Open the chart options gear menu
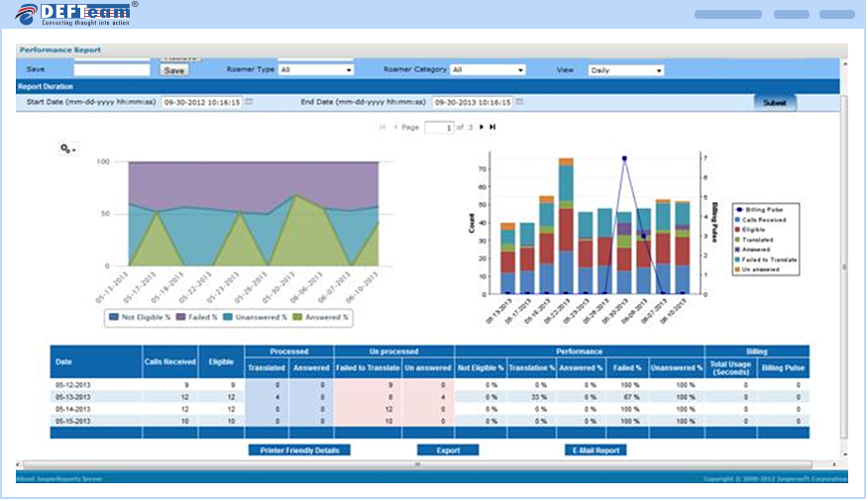868x501 pixels. 67,148
